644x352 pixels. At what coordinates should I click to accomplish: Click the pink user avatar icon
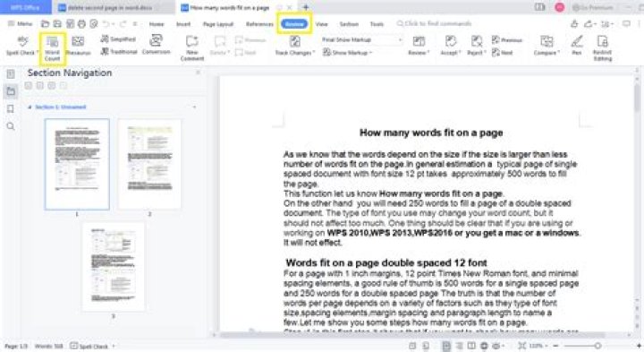[559, 7]
